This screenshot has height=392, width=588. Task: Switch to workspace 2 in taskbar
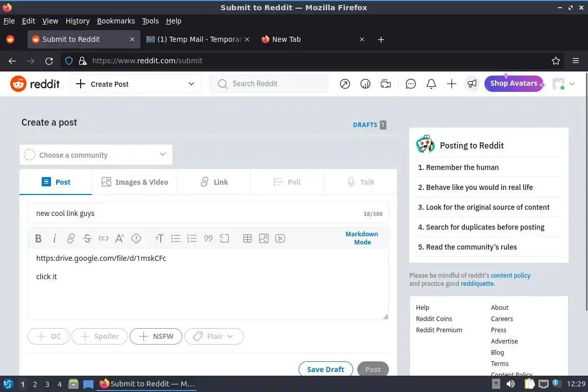(35, 384)
